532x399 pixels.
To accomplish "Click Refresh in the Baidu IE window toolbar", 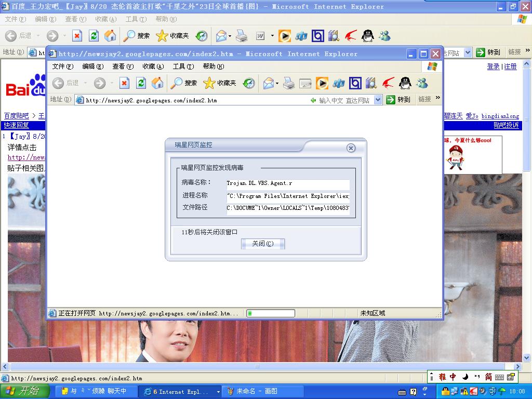I will [94, 36].
